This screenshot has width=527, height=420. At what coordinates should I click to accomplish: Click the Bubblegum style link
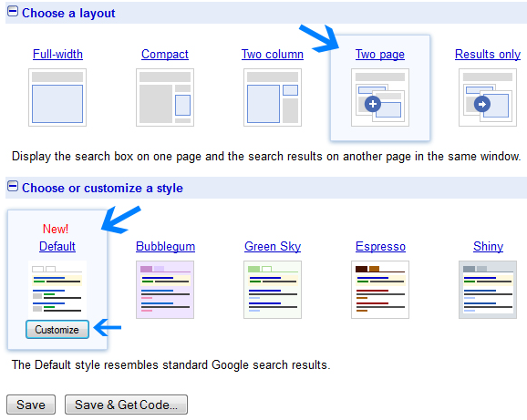tap(165, 246)
